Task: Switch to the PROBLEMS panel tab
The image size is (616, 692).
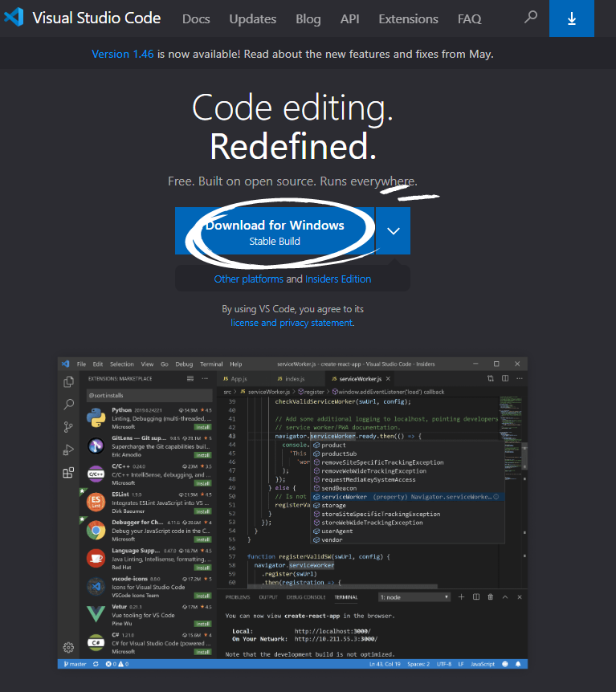Action: [238, 597]
